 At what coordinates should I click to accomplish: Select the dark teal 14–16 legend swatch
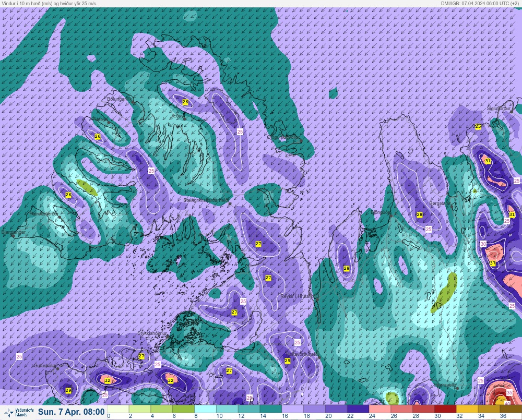pyautogui.click(x=270, y=409)
